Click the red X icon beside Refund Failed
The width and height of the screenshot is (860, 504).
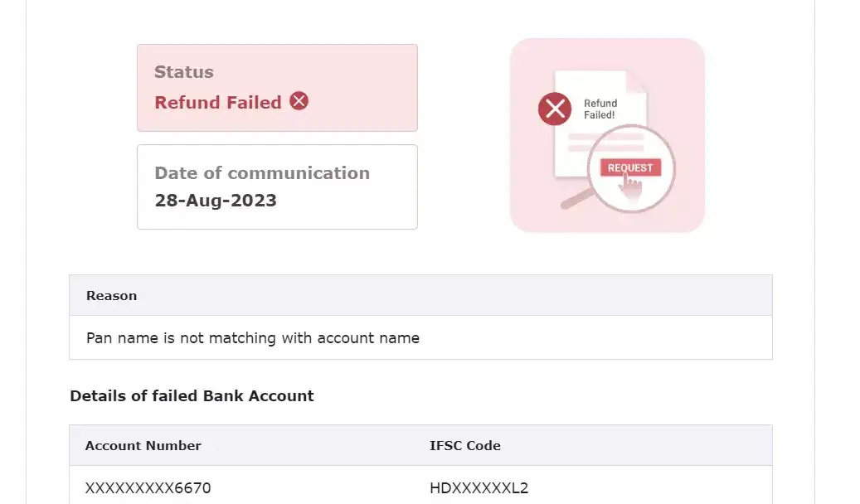tap(299, 101)
